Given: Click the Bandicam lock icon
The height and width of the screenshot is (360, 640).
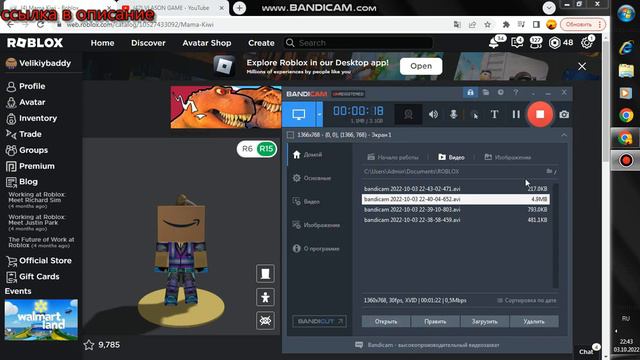Looking at the screenshot, I should pos(470,93).
